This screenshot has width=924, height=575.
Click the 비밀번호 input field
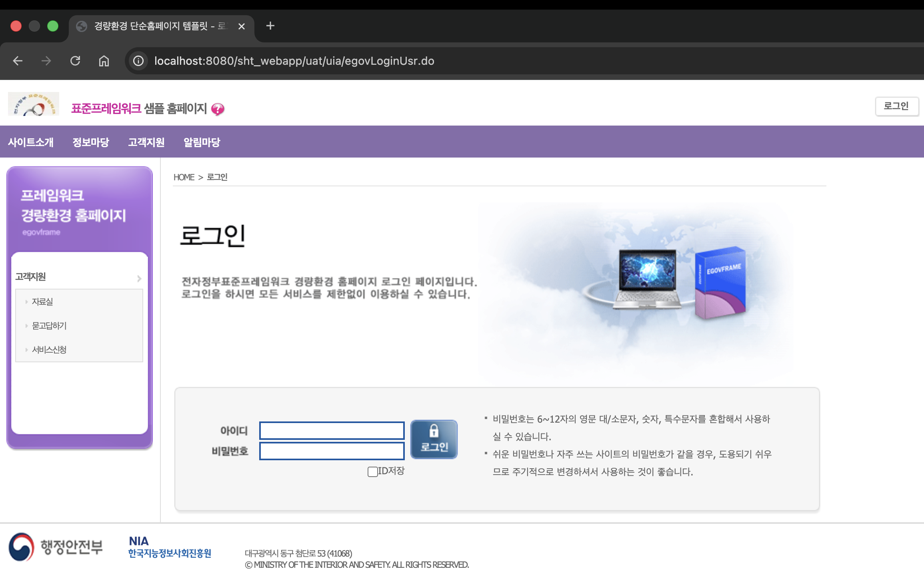(x=332, y=451)
